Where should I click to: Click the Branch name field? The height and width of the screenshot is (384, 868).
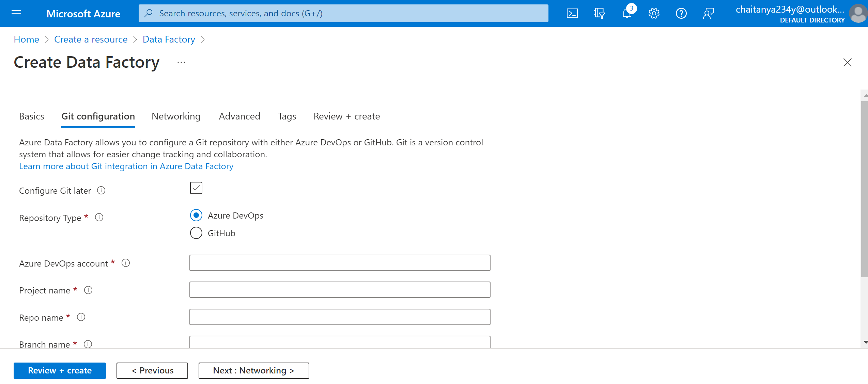[x=340, y=342]
